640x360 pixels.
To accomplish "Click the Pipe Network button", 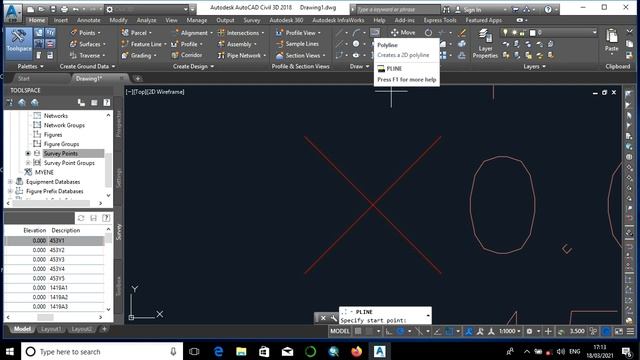I will pos(241,55).
